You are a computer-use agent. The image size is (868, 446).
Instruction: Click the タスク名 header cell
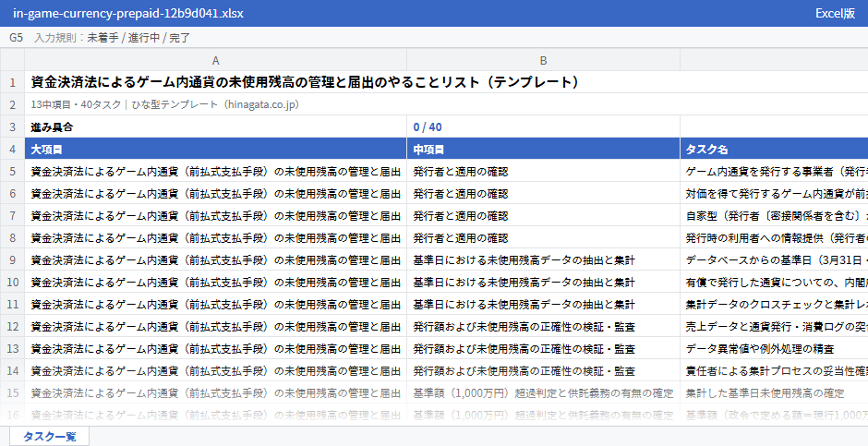774,149
